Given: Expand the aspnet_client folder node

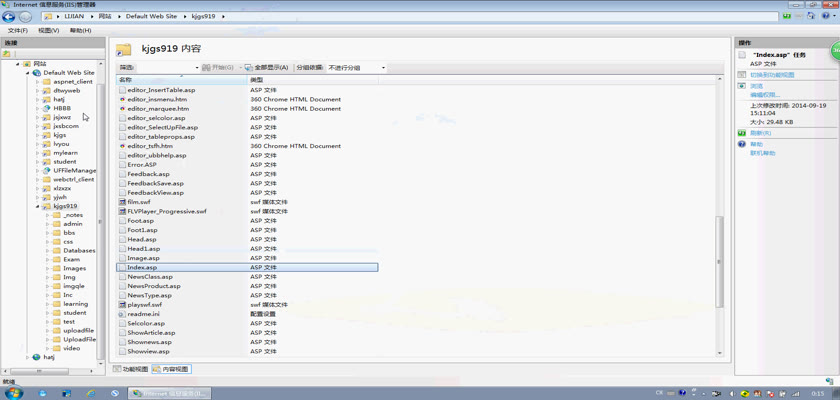Looking at the screenshot, I should (x=38, y=82).
